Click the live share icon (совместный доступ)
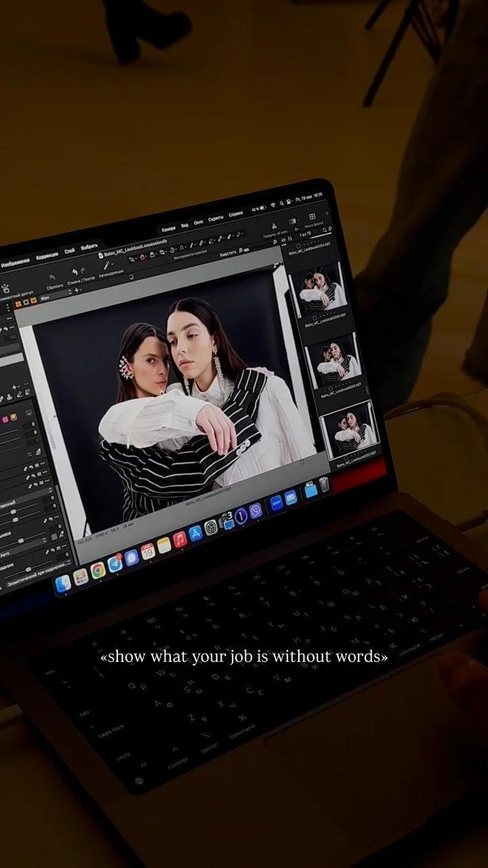 pos(5,289)
